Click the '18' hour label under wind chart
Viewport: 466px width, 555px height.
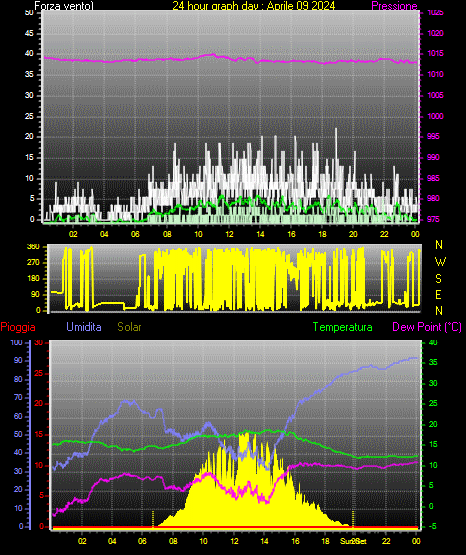click(x=322, y=234)
